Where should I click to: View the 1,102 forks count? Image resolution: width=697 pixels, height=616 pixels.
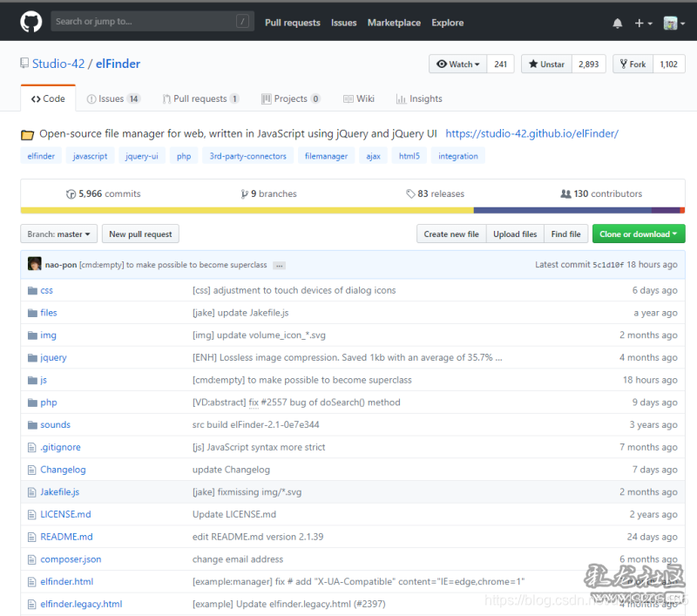coord(668,64)
